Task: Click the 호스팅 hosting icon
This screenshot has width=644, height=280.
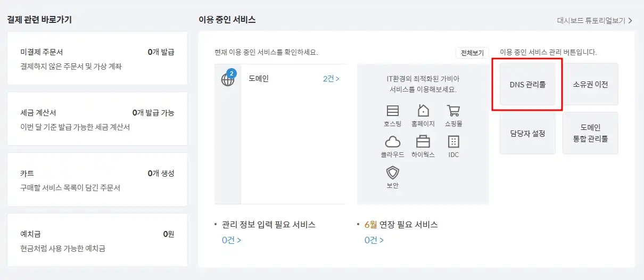Action: pos(393,111)
